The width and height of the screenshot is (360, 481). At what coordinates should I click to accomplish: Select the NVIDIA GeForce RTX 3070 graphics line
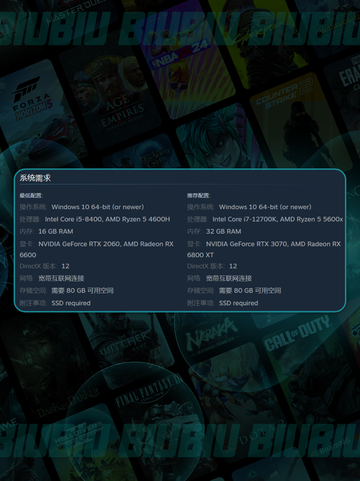264,249
